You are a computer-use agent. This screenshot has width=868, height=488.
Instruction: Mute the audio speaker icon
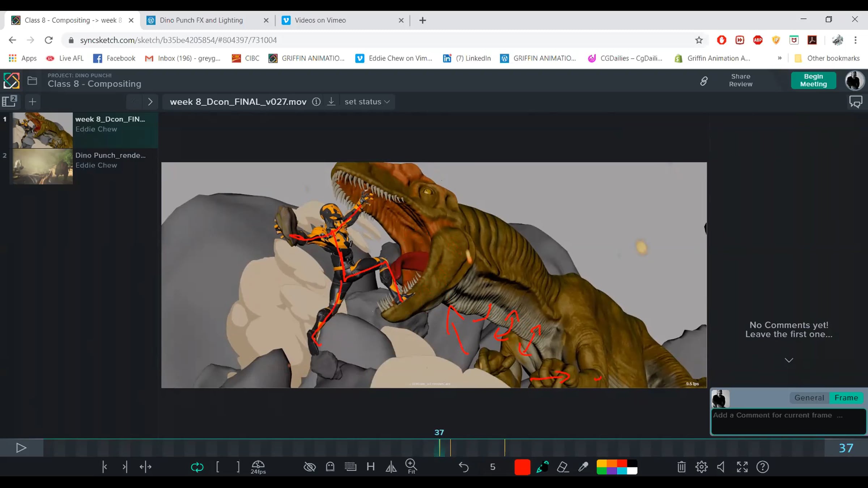tap(721, 467)
